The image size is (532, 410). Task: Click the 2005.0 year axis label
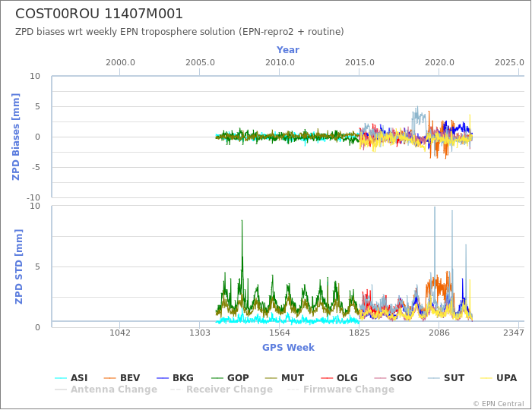(x=200, y=63)
